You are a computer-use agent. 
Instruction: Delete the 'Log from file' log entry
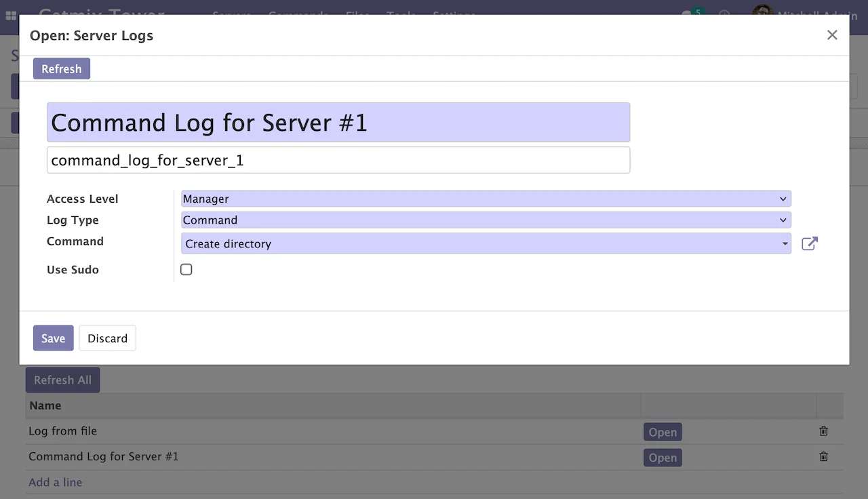pos(823,431)
